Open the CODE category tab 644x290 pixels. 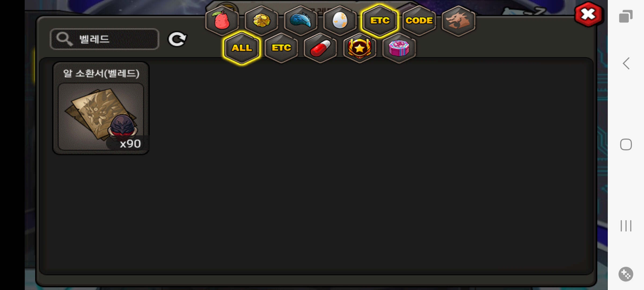click(x=419, y=21)
